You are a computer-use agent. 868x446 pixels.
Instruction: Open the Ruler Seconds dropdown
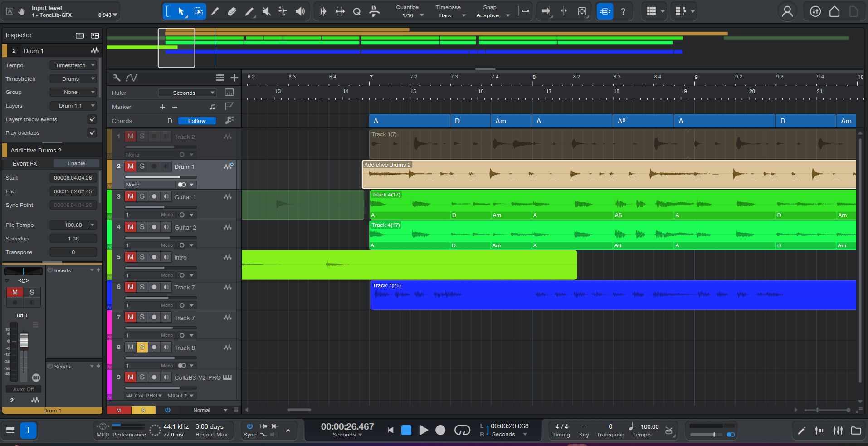pyautogui.click(x=187, y=93)
